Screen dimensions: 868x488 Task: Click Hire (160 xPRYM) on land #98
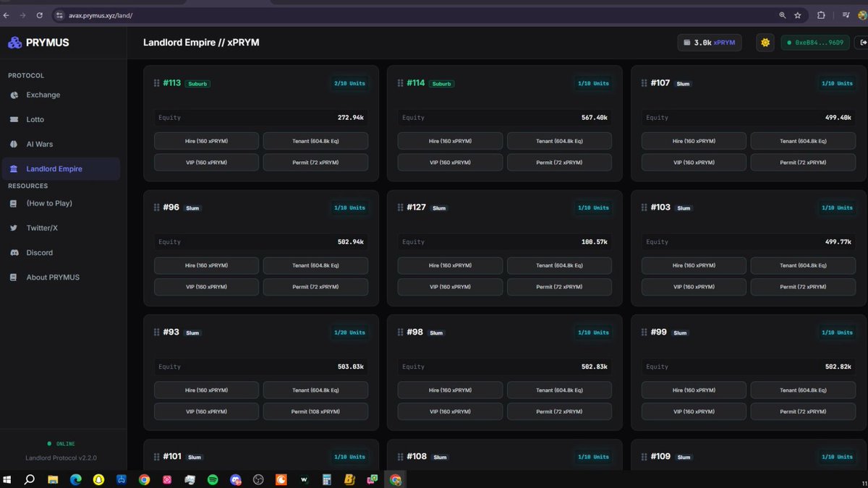click(x=450, y=390)
